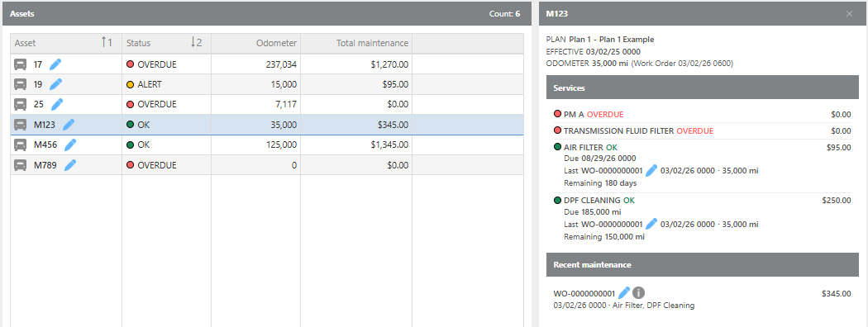
Task: Close the M123 detail panel
Action: (849, 14)
